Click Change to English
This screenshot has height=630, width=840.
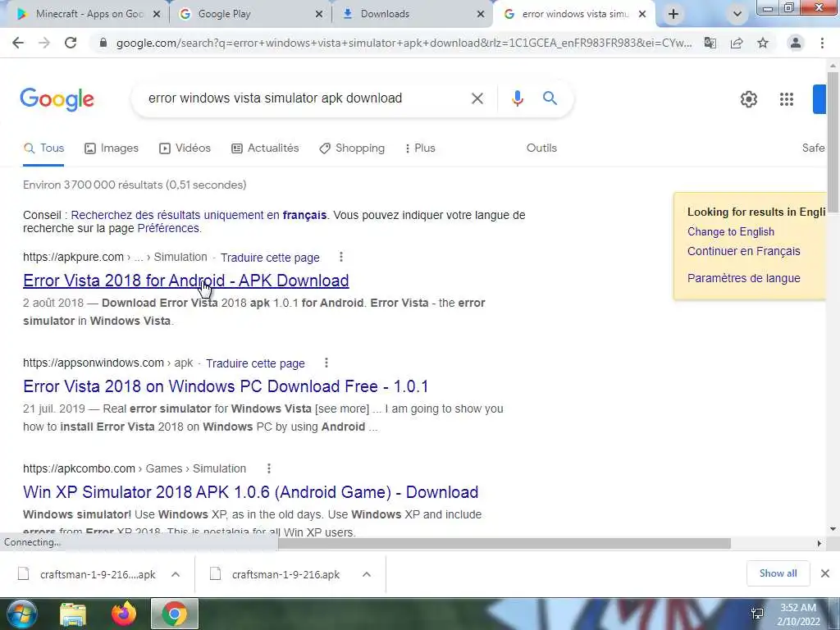pyautogui.click(x=731, y=231)
